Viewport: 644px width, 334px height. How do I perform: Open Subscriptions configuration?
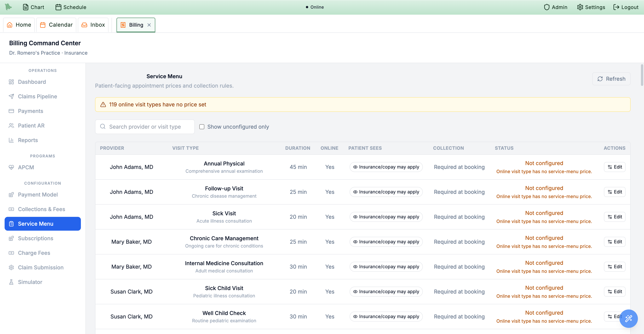(x=43, y=238)
